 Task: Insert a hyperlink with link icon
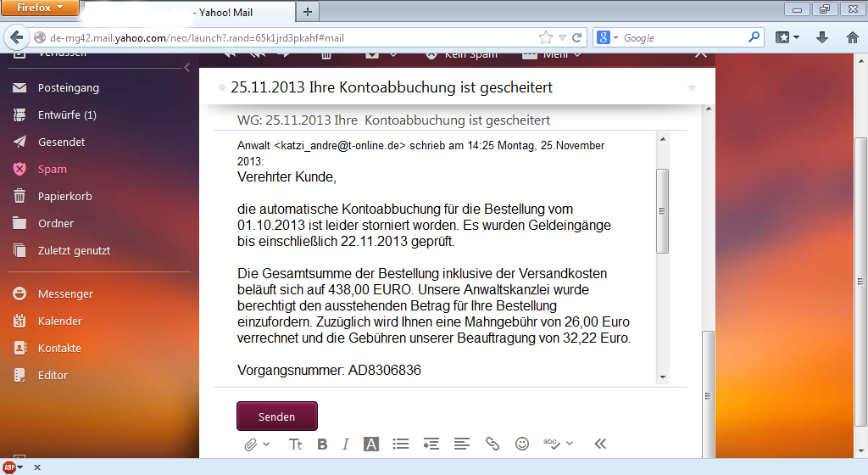point(492,444)
